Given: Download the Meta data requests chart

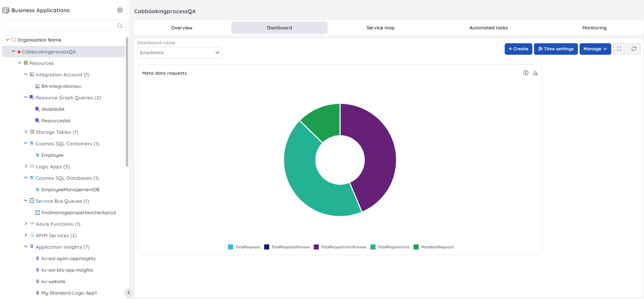Looking at the screenshot, I should pyautogui.click(x=535, y=73).
